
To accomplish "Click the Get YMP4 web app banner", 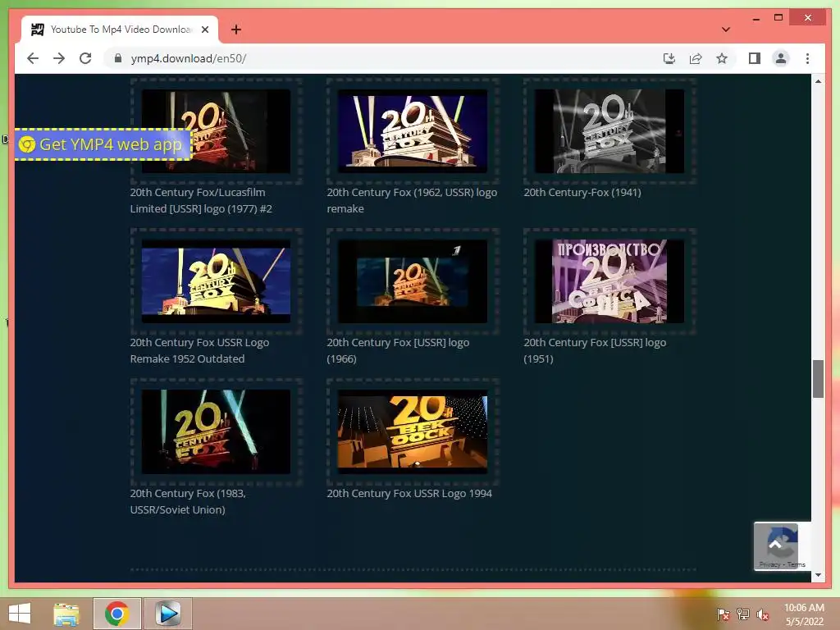I will 103,144.
